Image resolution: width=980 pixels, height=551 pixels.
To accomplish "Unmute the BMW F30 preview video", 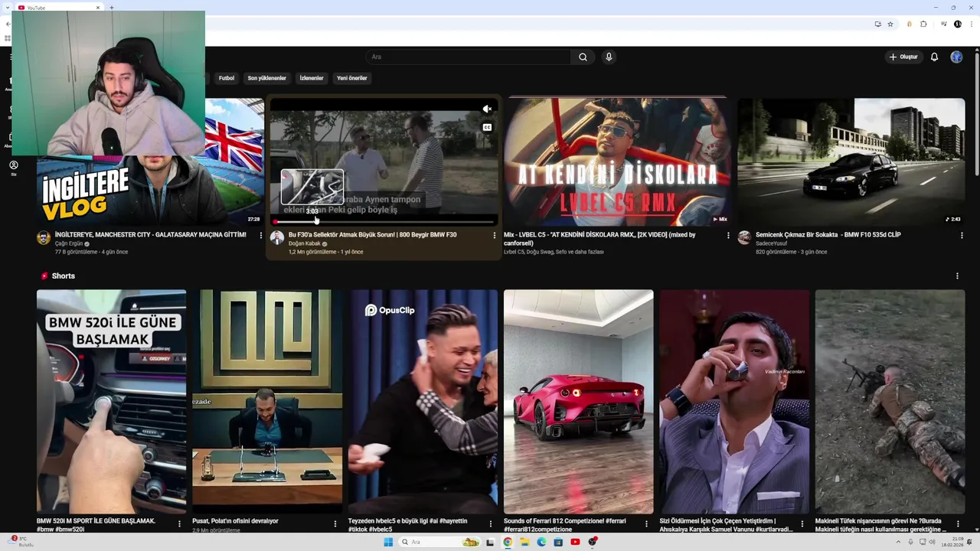I will 487,109.
